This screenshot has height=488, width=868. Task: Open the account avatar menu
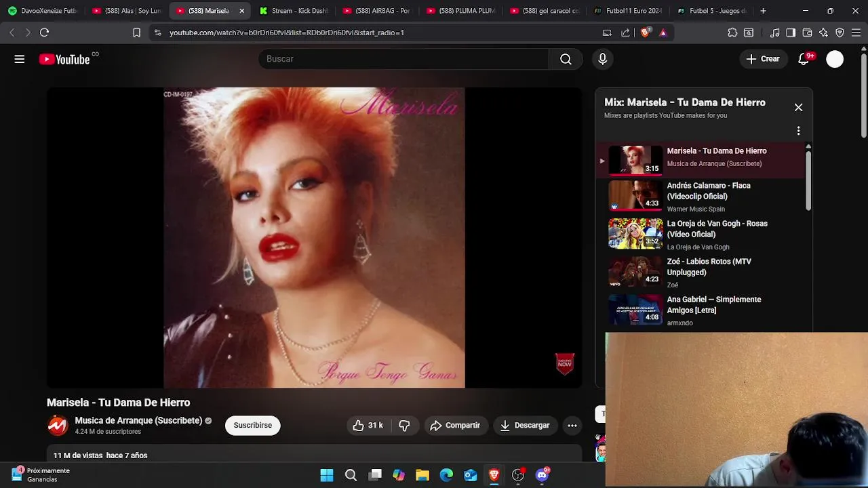click(x=835, y=59)
